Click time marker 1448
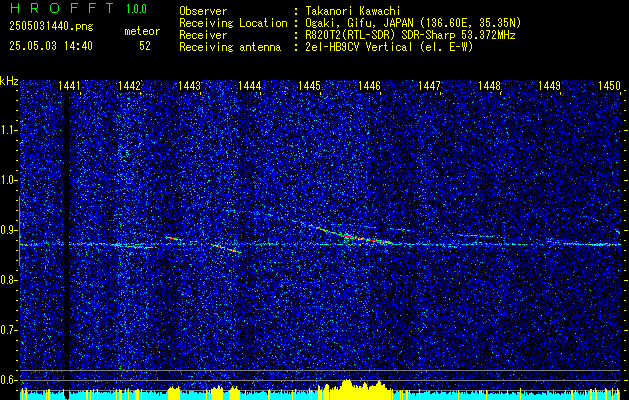The image size is (629, 400). coord(489,85)
